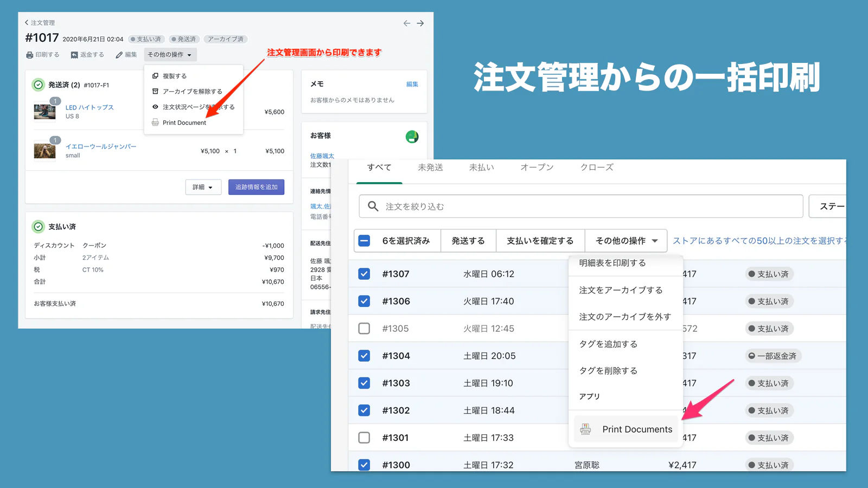
Task: Click the 返金する refund icon
Action: (74, 55)
